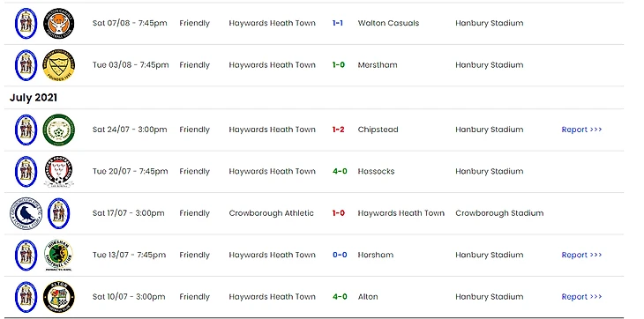Select the Crowborough Athletic team name
This screenshot has height=319, width=644.
click(271, 213)
